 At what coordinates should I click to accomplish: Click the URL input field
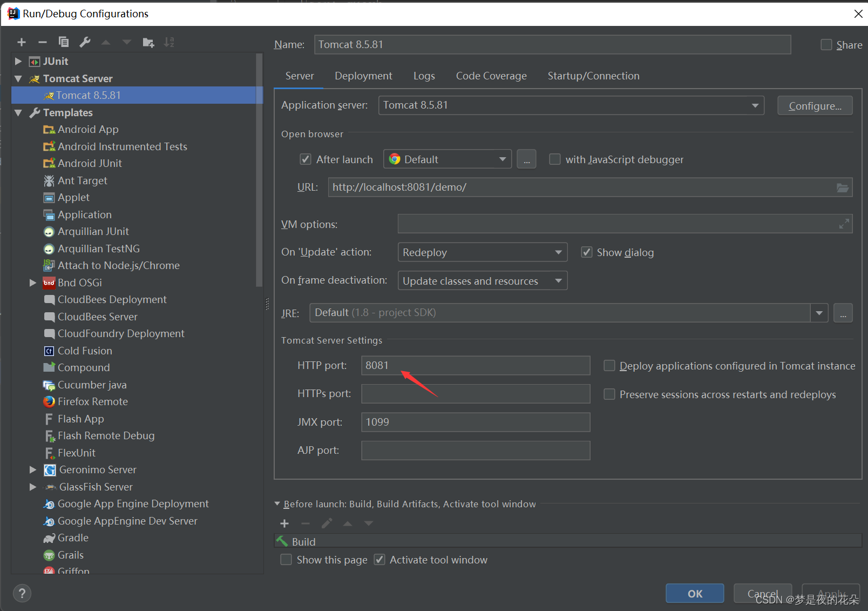pos(591,187)
